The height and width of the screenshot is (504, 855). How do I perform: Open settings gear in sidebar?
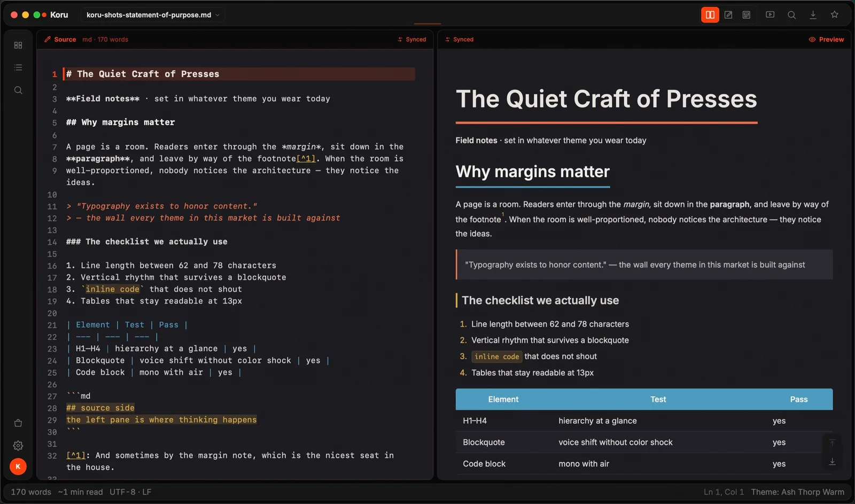(x=18, y=445)
